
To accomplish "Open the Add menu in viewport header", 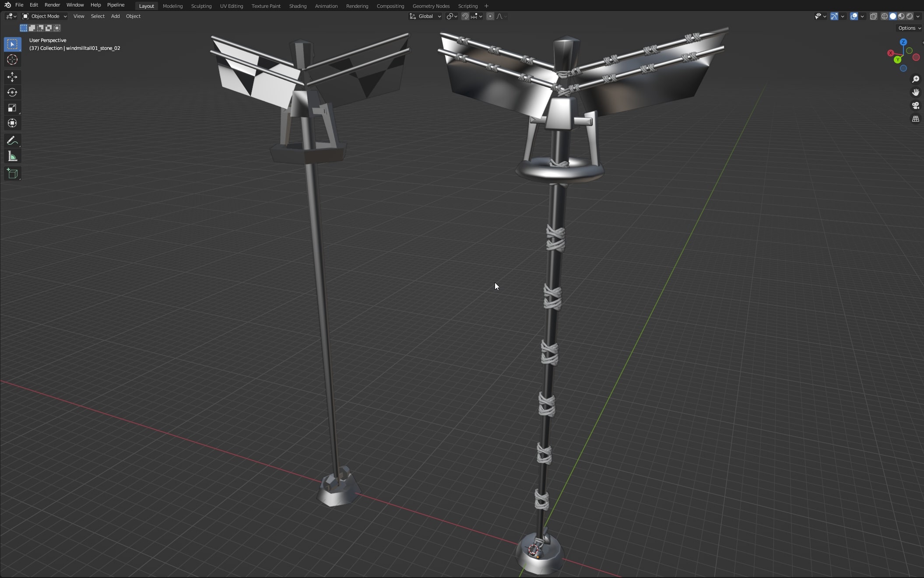I will (x=115, y=16).
